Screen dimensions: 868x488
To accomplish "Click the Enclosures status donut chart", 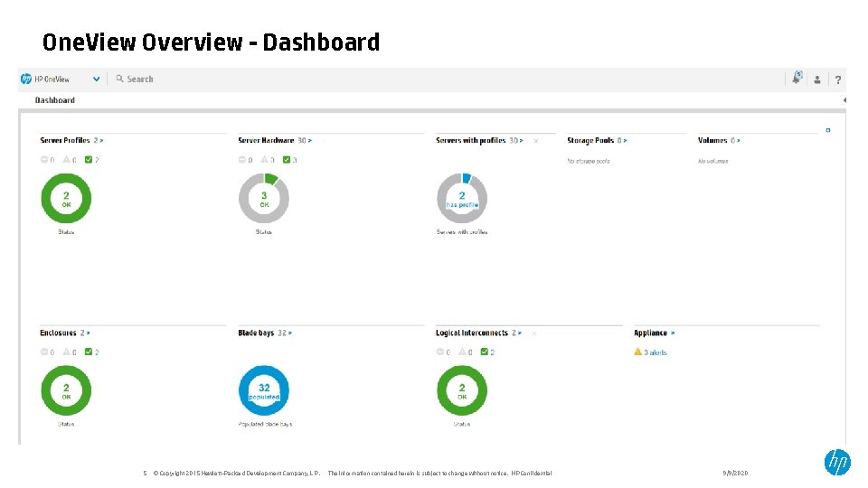I will pos(66,390).
